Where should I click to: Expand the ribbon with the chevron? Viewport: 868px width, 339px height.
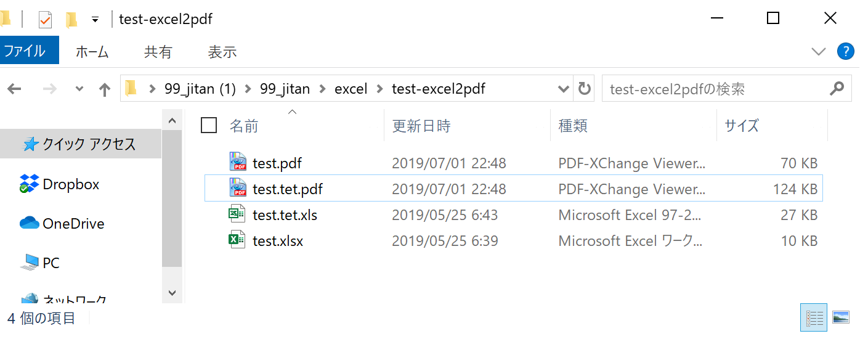click(818, 51)
